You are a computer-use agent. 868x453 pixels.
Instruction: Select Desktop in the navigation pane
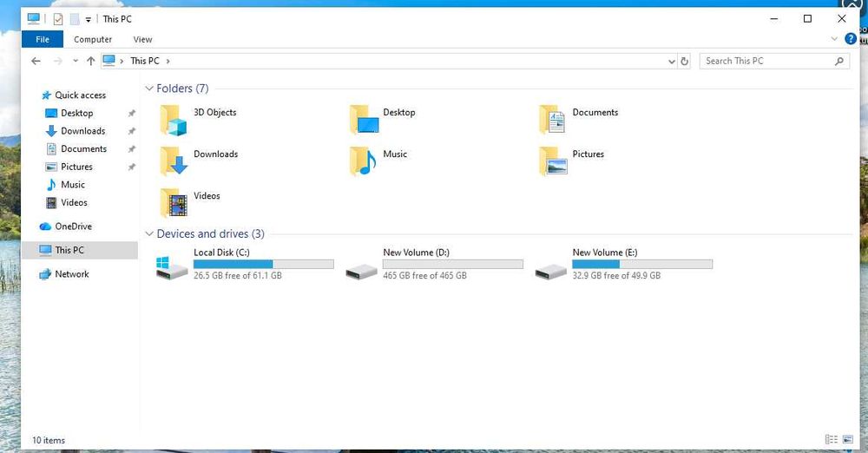76,113
